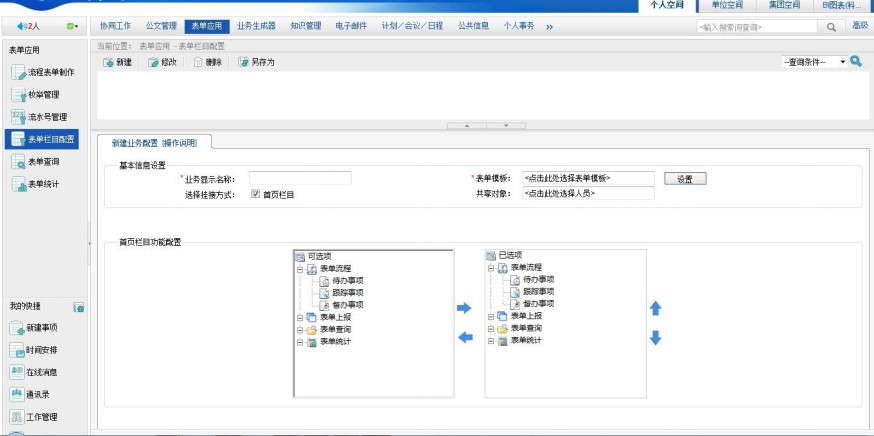The width and height of the screenshot is (874, 436).
Task: Select 表单栏目配置 in the sidebar
Action: [42, 139]
